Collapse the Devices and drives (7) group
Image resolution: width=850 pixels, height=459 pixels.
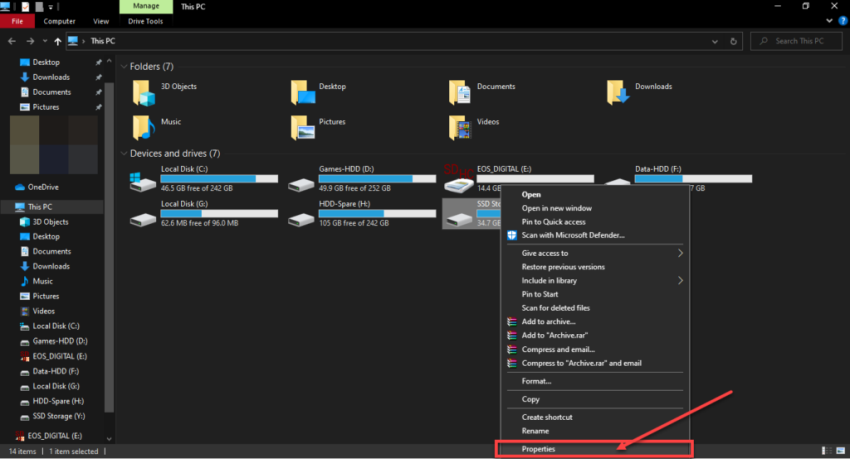124,153
